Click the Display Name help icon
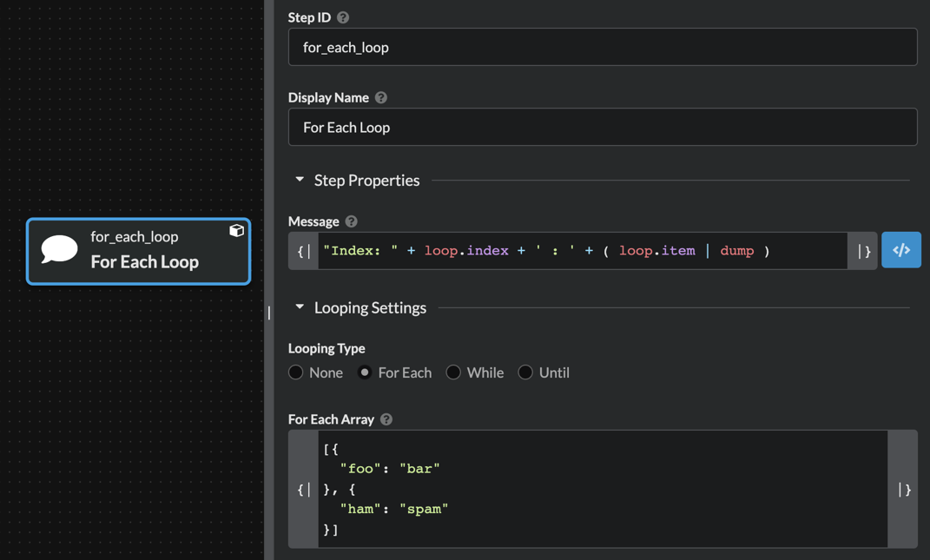This screenshot has height=560, width=930. (x=381, y=97)
